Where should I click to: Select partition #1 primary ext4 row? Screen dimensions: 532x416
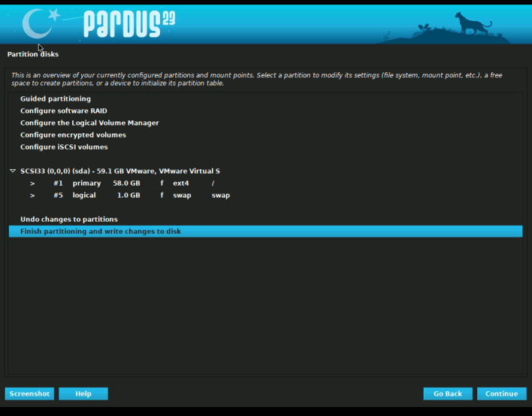[265, 184]
